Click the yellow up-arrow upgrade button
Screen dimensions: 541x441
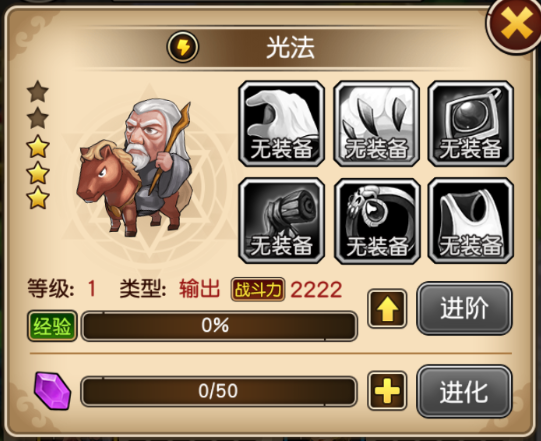coord(387,309)
